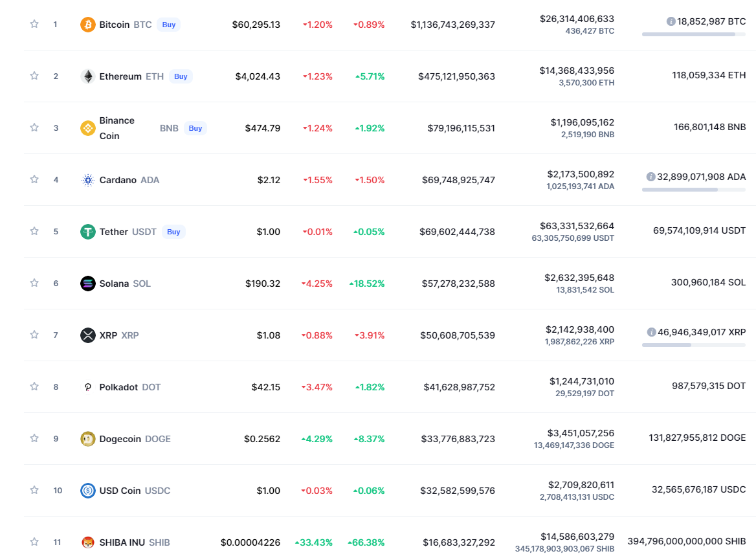
Task: Click the info icon beside Bitcoin supply
Action: tap(671, 21)
